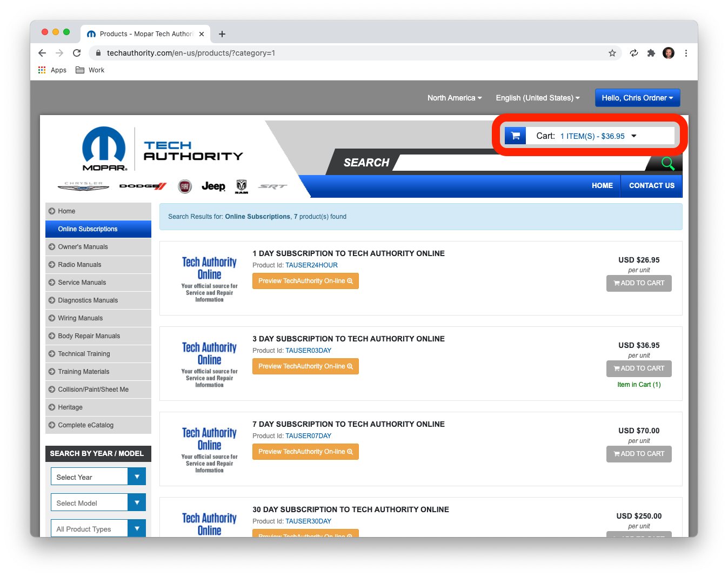Open the North America region dropdown

(455, 98)
